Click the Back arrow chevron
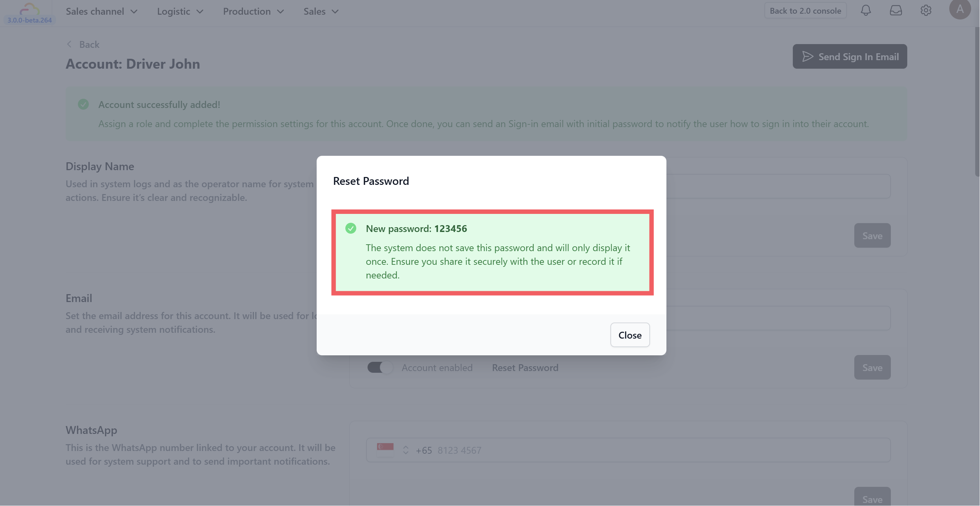 click(69, 44)
